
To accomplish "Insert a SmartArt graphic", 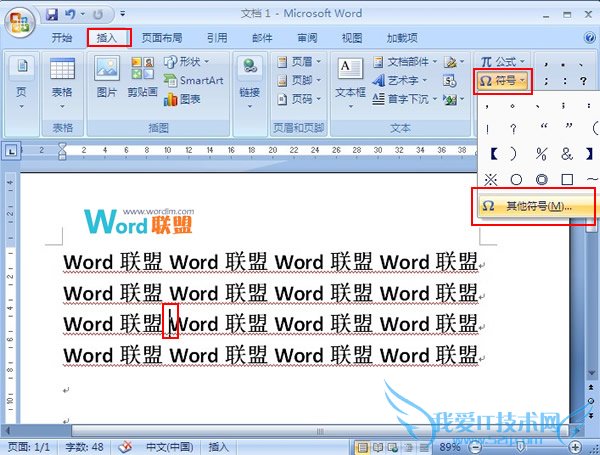I will coord(194,80).
